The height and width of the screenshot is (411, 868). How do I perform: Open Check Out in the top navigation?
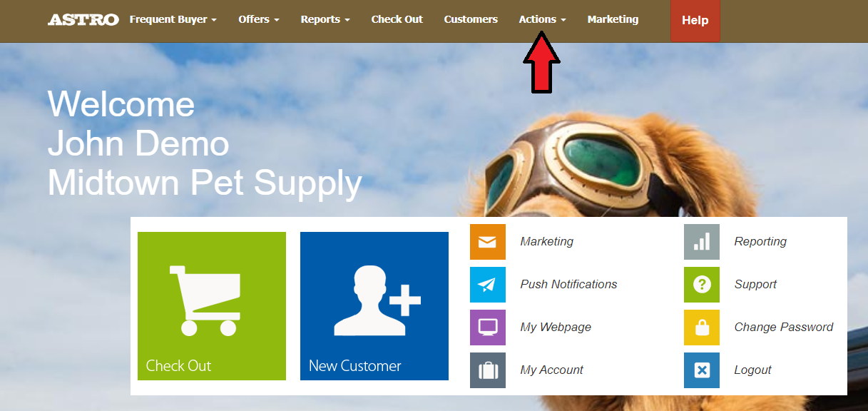click(x=397, y=20)
